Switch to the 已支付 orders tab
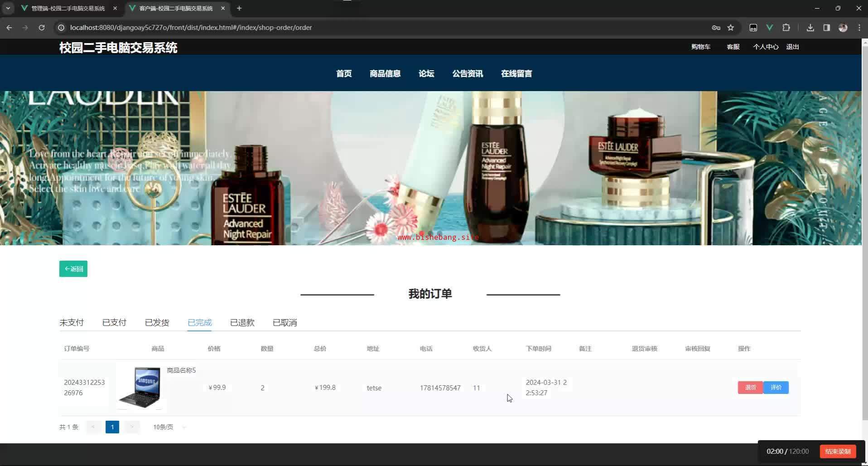 [x=114, y=323]
